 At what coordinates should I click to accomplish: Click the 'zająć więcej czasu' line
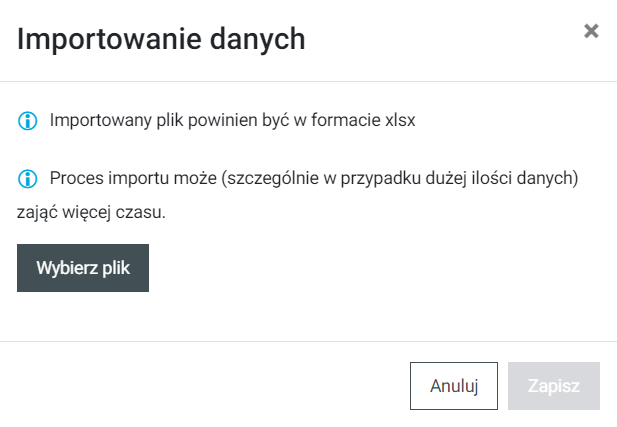[x=94, y=212]
